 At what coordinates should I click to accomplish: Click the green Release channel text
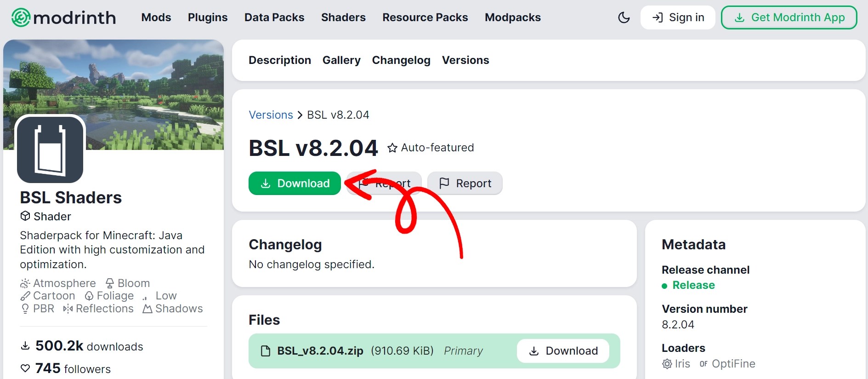[693, 285]
